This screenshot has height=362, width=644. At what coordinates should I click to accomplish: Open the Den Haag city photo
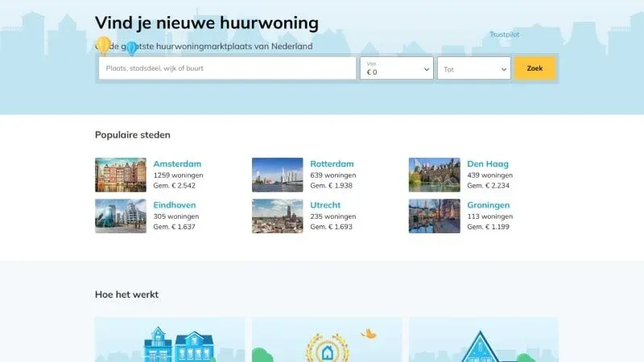click(x=435, y=175)
